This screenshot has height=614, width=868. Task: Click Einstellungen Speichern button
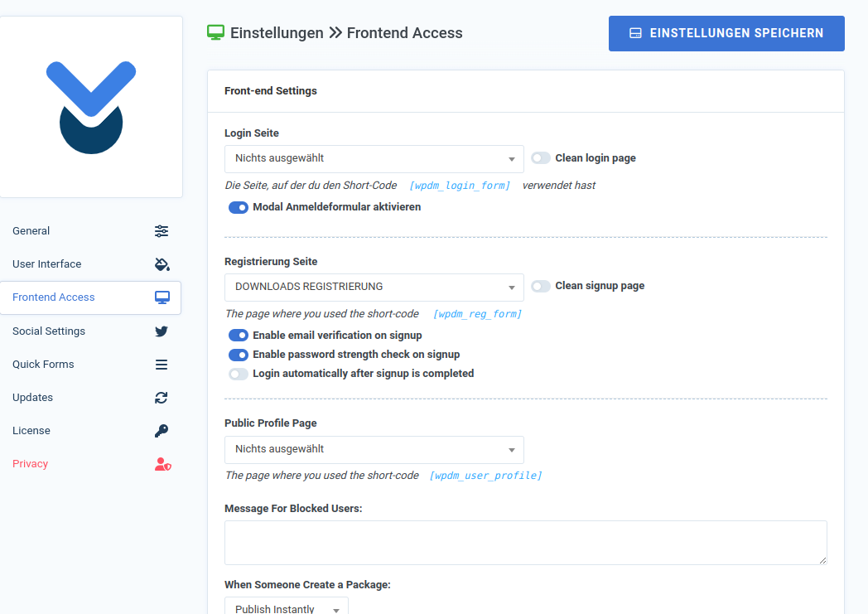click(726, 34)
